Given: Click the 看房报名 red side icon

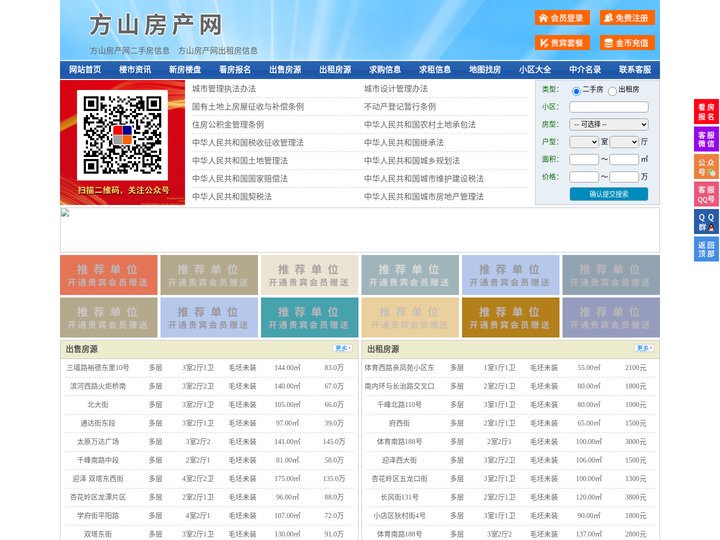Looking at the screenshot, I should click(706, 112).
